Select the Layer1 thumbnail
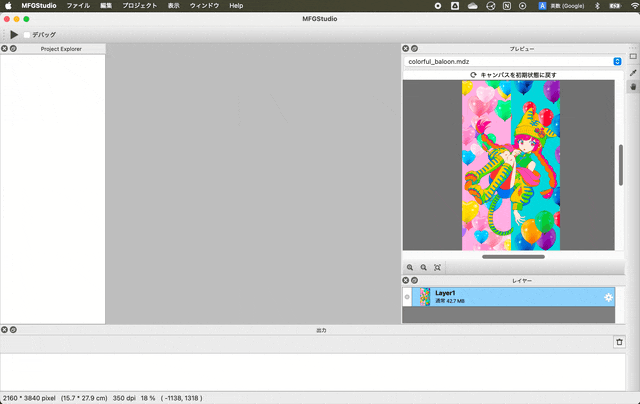 (x=424, y=297)
